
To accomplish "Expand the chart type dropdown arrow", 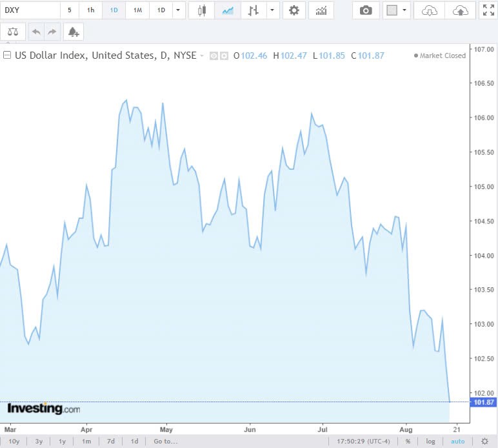I will click(x=272, y=10).
